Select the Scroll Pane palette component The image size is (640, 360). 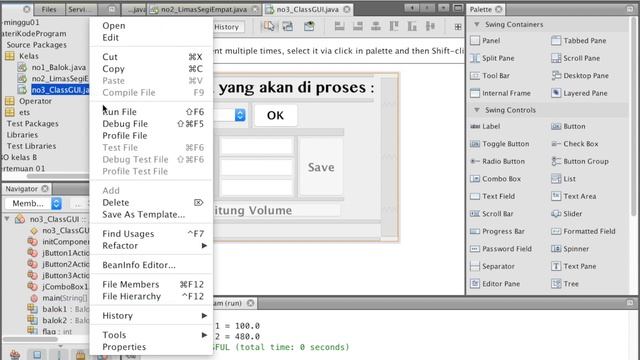[x=576, y=58]
